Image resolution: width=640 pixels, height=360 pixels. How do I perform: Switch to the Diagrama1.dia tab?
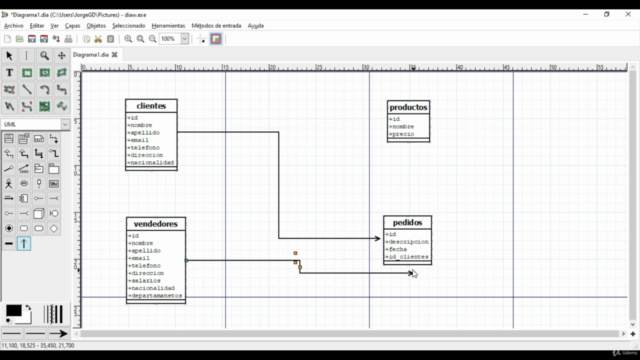coord(91,55)
